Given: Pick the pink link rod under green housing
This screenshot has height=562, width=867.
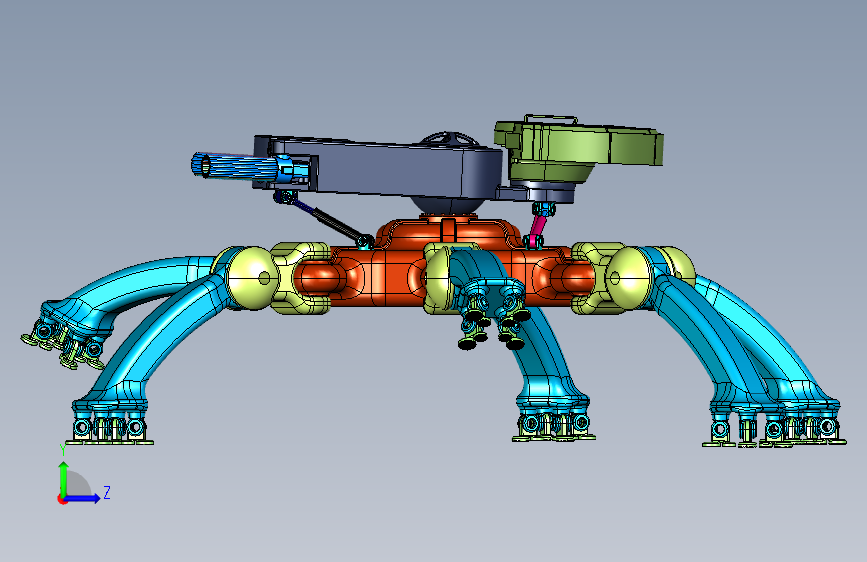Looking at the screenshot, I should [x=536, y=228].
